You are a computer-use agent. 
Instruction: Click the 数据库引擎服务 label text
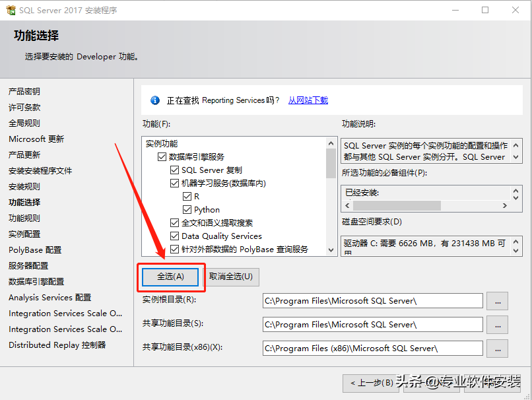[197, 157]
